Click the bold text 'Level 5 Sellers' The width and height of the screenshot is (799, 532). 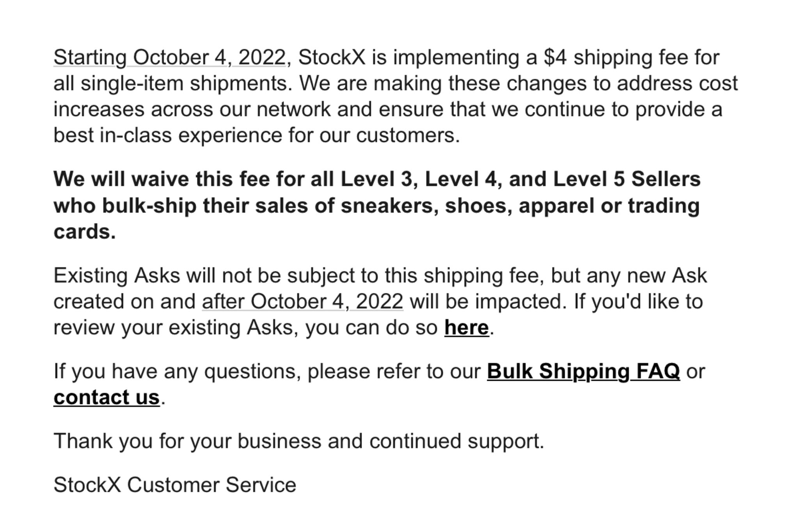[x=627, y=179]
